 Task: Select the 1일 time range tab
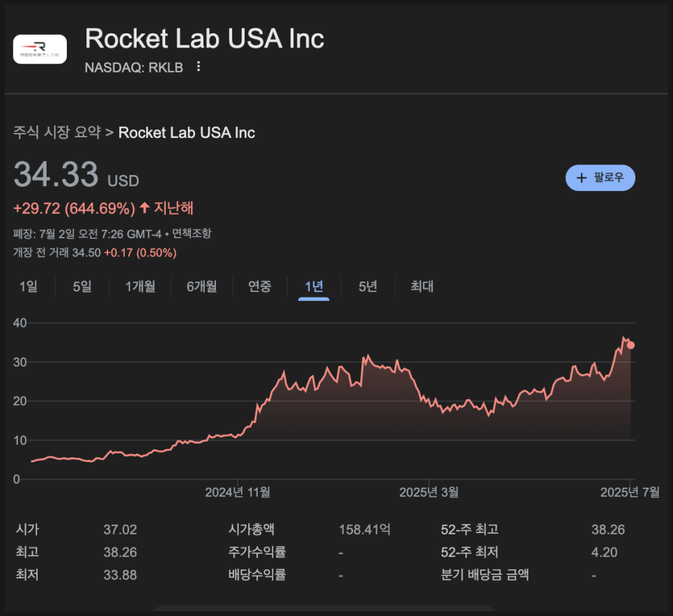click(x=29, y=286)
